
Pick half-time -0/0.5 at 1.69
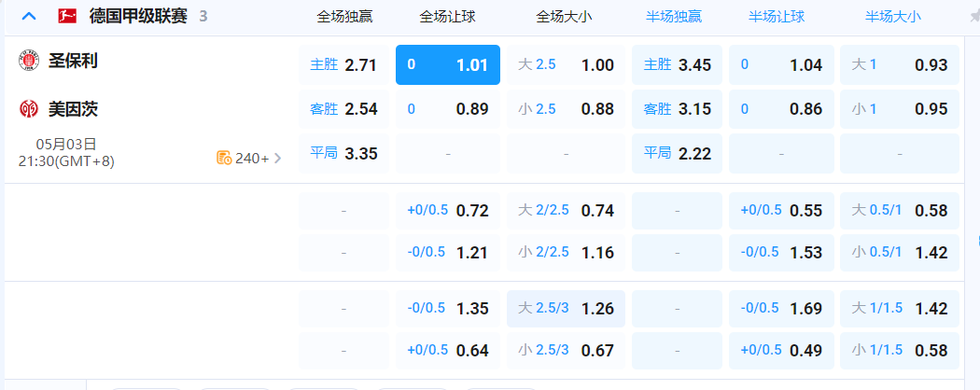click(781, 309)
